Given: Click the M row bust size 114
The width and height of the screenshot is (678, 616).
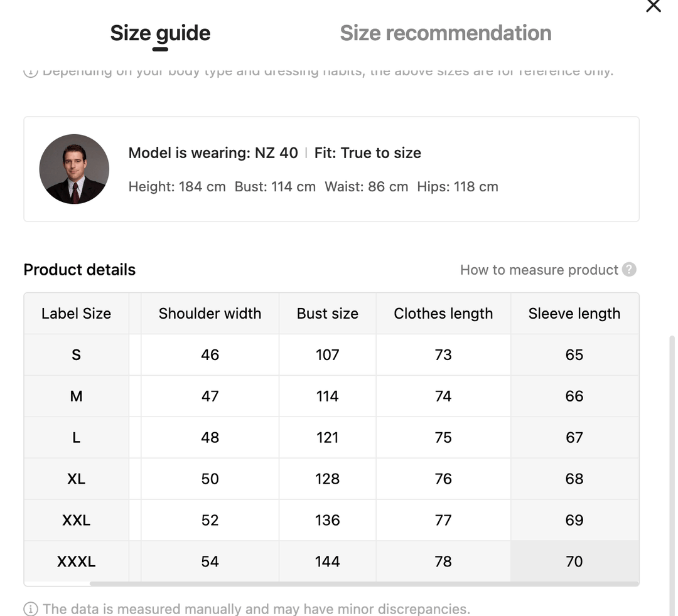Looking at the screenshot, I should [x=327, y=396].
